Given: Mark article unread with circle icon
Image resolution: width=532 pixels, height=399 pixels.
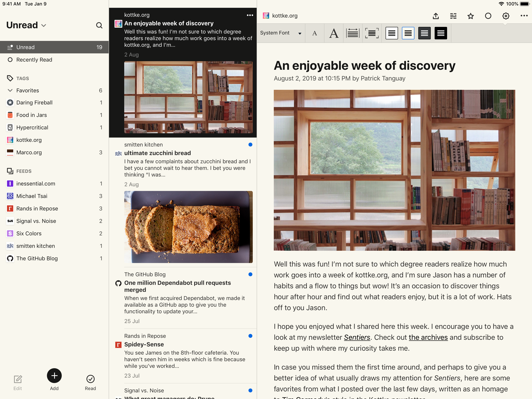Looking at the screenshot, I should point(488,16).
